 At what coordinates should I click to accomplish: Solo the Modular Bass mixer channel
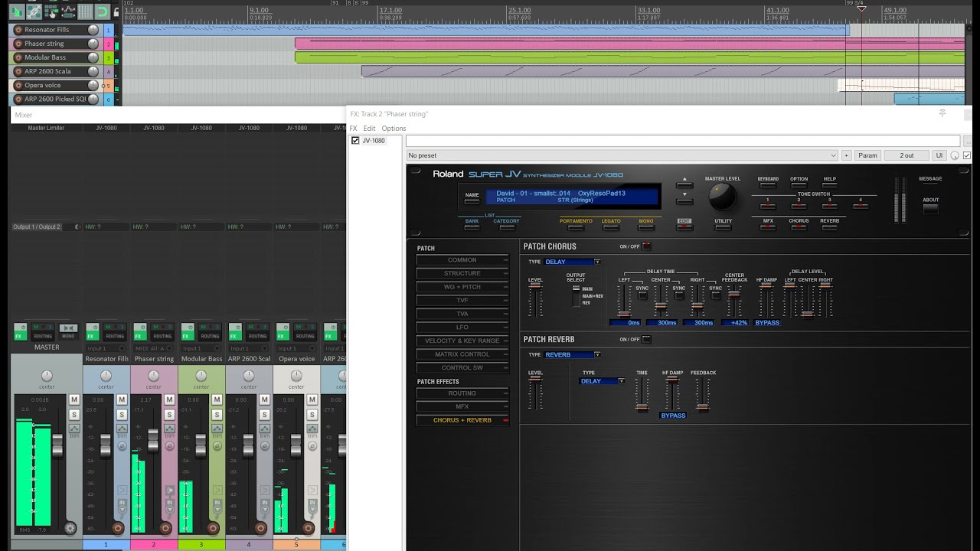coord(217,414)
